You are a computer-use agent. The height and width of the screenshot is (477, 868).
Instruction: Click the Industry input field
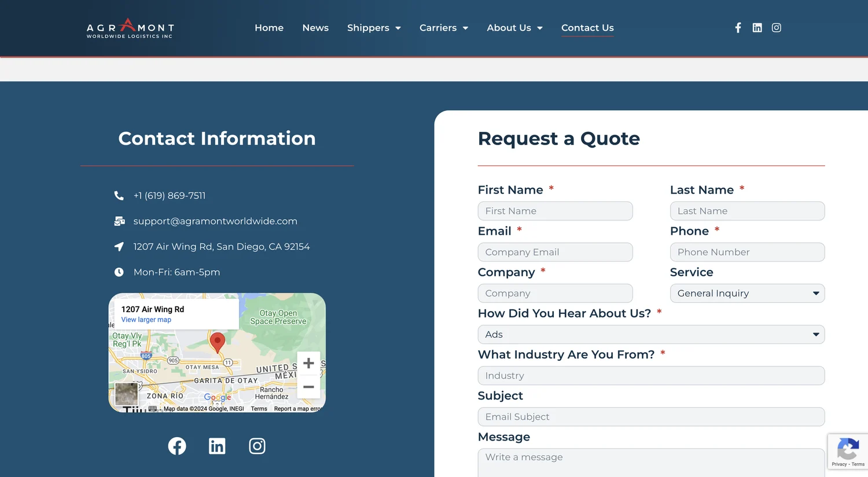(x=651, y=375)
